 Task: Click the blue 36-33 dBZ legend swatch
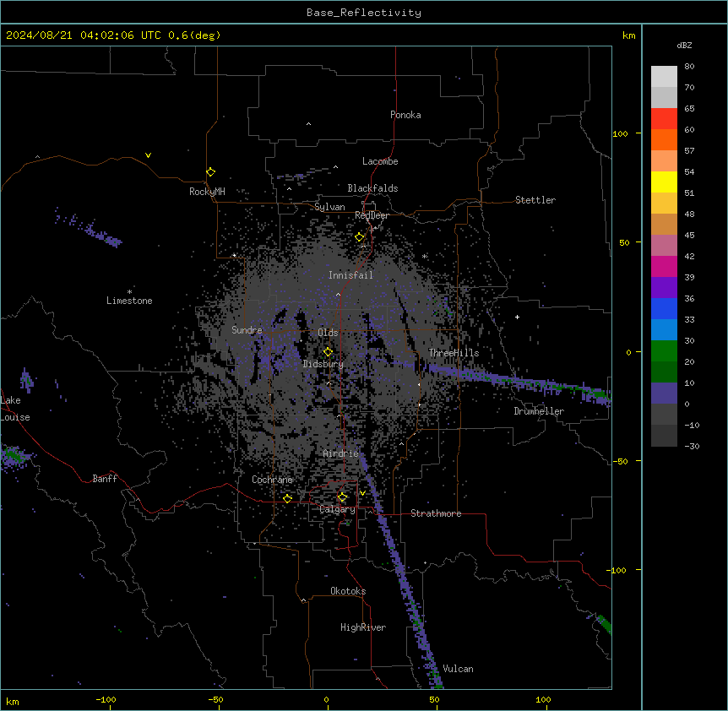pyautogui.click(x=664, y=308)
